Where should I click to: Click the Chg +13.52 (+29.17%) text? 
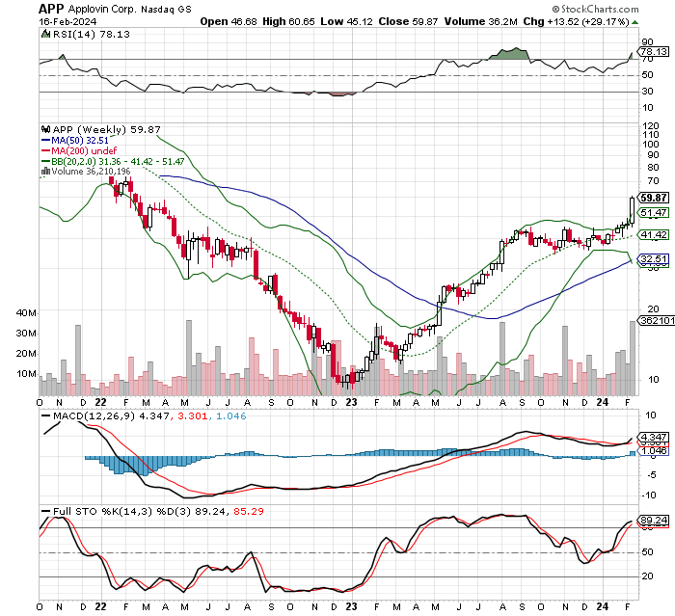coord(577,21)
